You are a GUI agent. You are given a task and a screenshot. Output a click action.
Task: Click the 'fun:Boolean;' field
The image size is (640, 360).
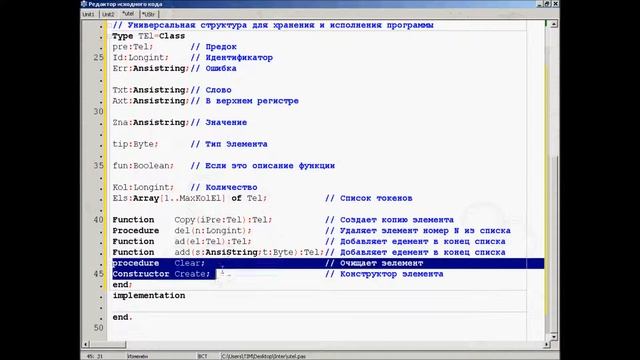143,166
